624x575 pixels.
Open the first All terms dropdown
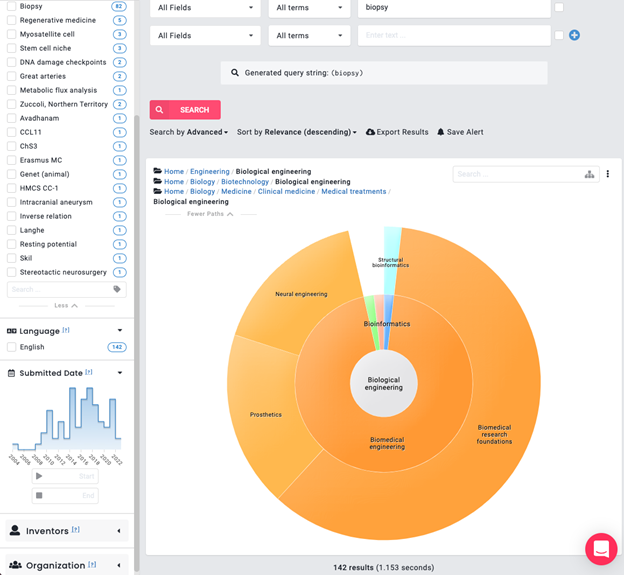point(309,8)
